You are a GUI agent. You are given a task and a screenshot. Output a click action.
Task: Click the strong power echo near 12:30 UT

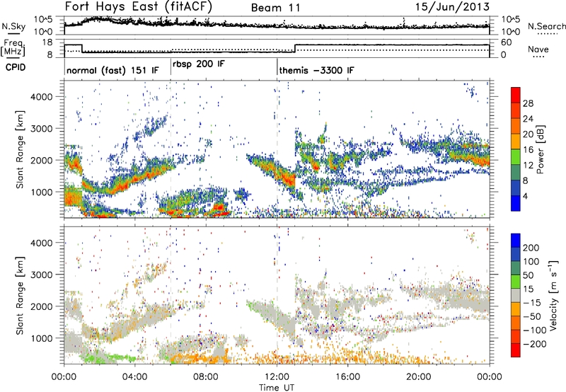point(287,177)
